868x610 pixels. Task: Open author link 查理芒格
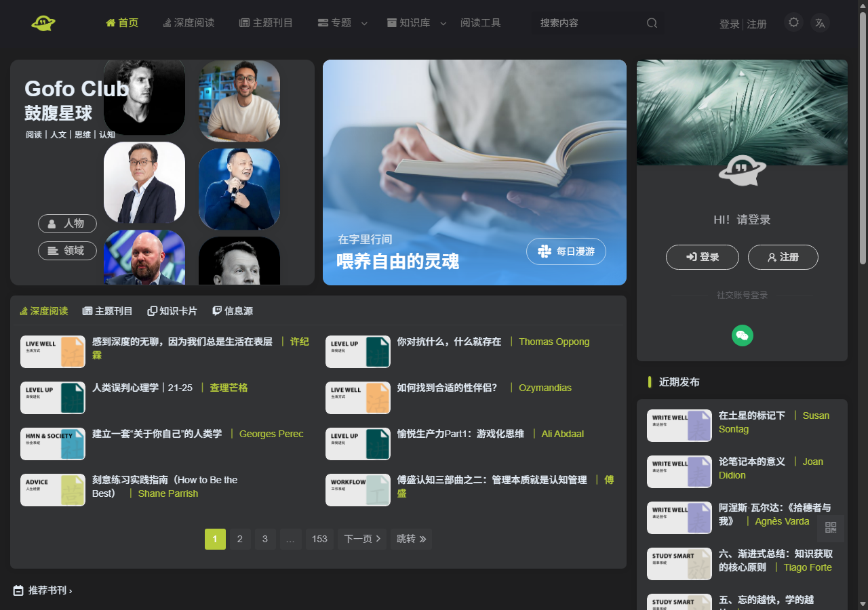coord(229,388)
